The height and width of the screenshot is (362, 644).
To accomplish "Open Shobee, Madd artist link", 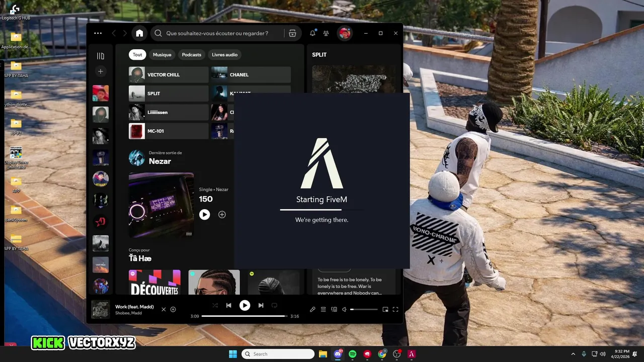I will pos(128,313).
